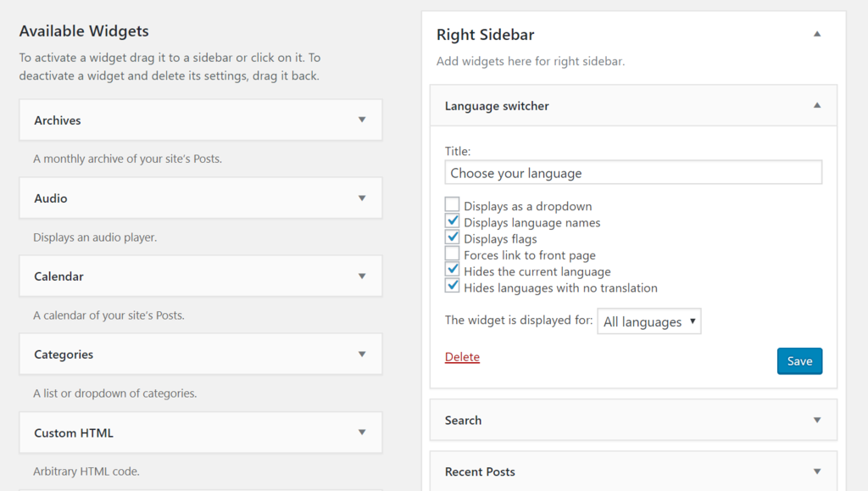Viewport: 868px width, 491px height.
Task: Collapse the Language switcher widget arrow
Action: point(817,106)
